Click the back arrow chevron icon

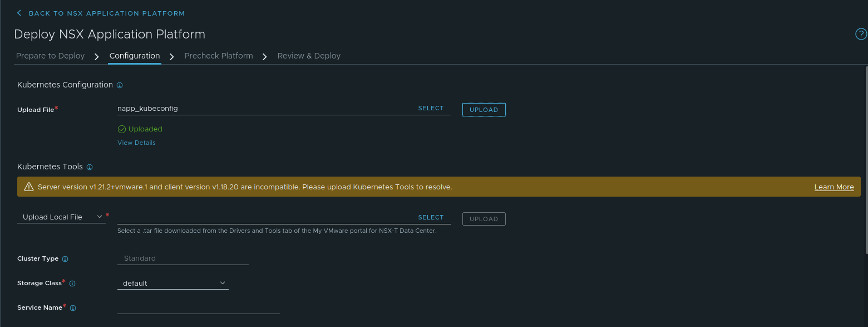coord(19,13)
